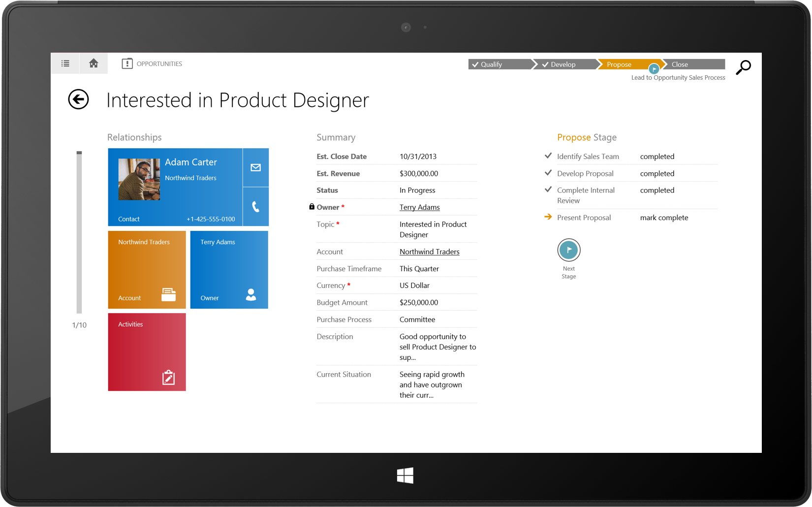This screenshot has width=812, height=507.
Task: Call Adam Carter using the phone icon
Action: click(x=255, y=207)
